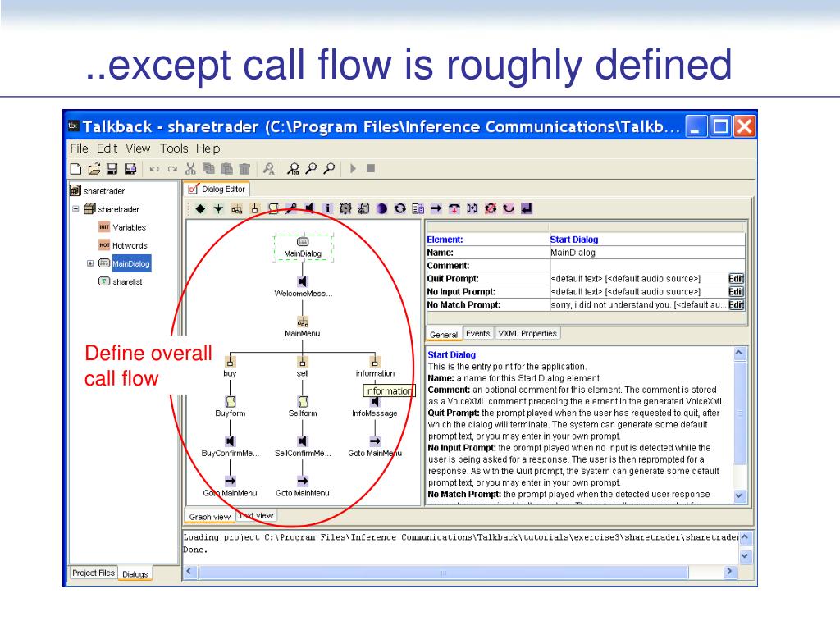Screen dimensions: 840x630
Task: Click the Comment value field
Action: pyautogui.click(x=647, y=266)
